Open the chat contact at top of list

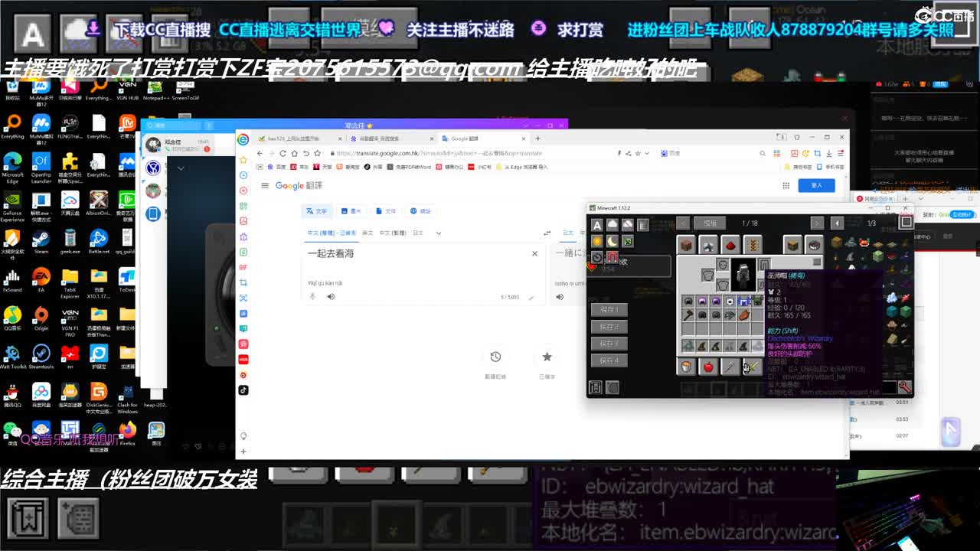(x=179, y=145)
